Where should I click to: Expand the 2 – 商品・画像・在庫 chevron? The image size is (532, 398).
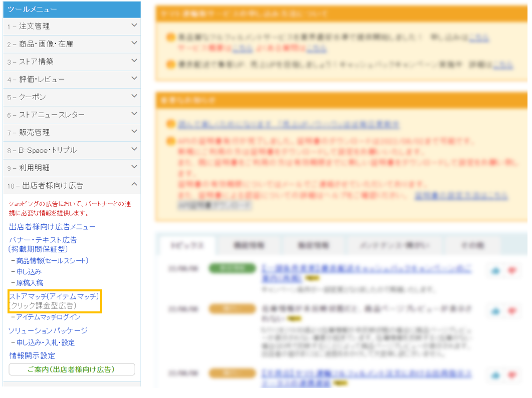pos(134,43)
